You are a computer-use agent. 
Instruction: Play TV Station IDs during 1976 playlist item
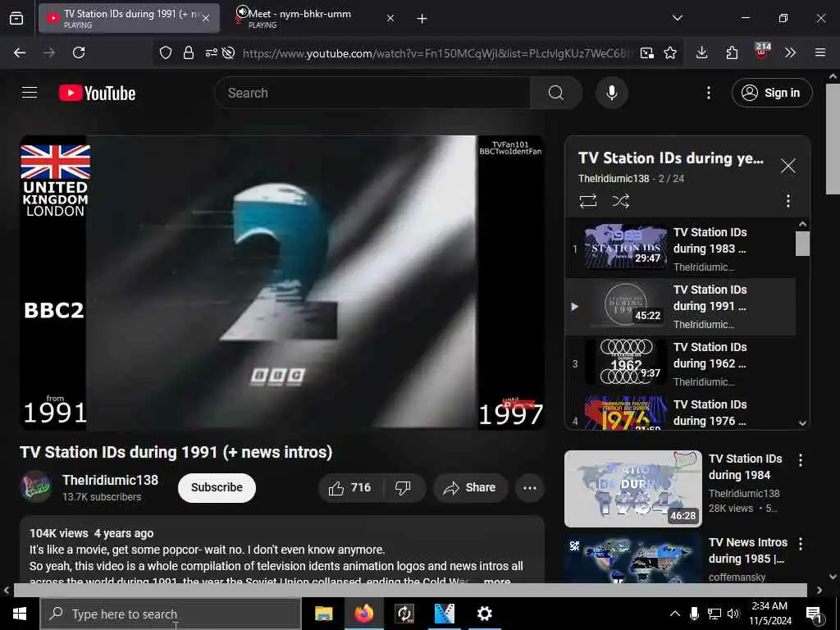(680, 412)
